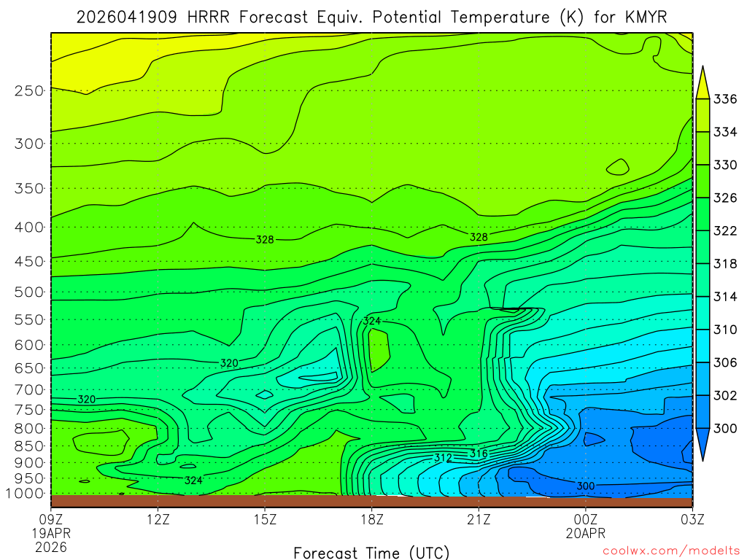Click the 312 contour label in plot

coord(443,458)
